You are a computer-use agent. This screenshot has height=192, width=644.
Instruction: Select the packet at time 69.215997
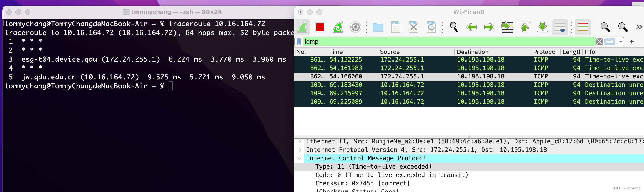469,93
